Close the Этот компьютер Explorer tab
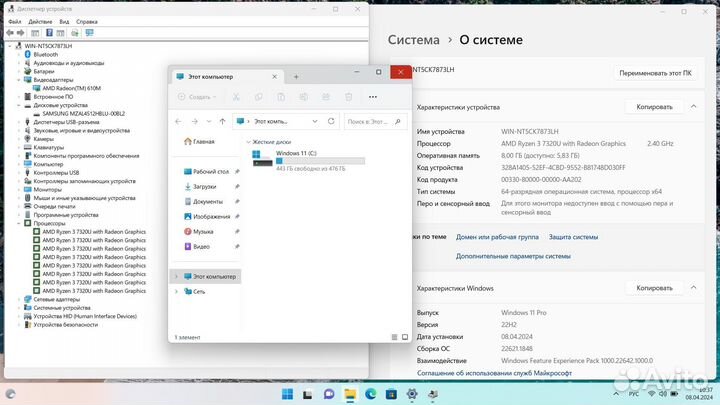720x405 pixels. click(x=275, y=77)
